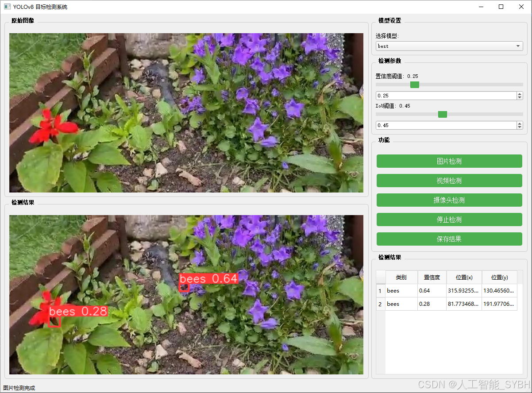Viewport: 532px width, 393px height.
Task: Click the up arrow on the 0.25 confidence spinner
Action: (x=519, y=93)
